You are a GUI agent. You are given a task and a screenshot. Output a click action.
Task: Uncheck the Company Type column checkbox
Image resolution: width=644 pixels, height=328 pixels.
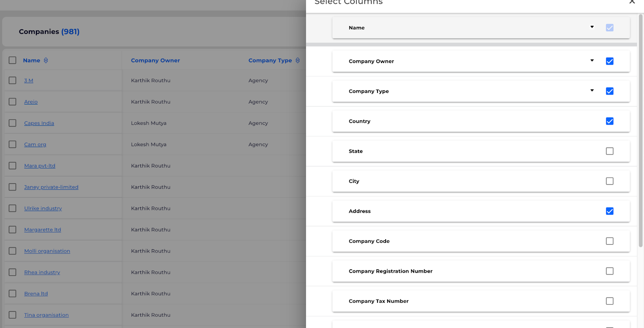coord(610,91)
